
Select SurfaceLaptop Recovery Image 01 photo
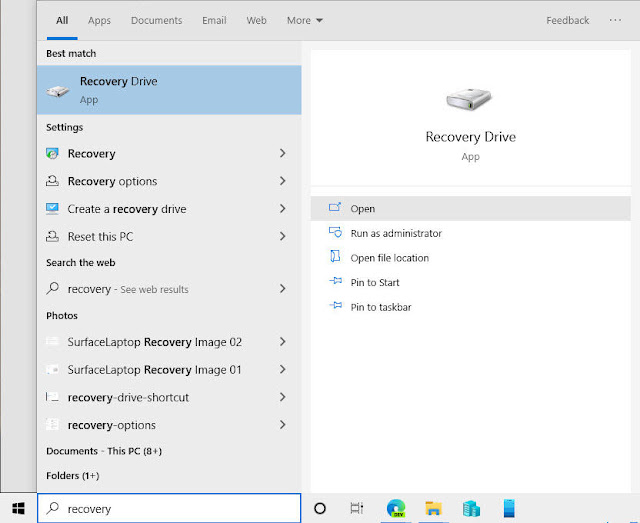169,369
